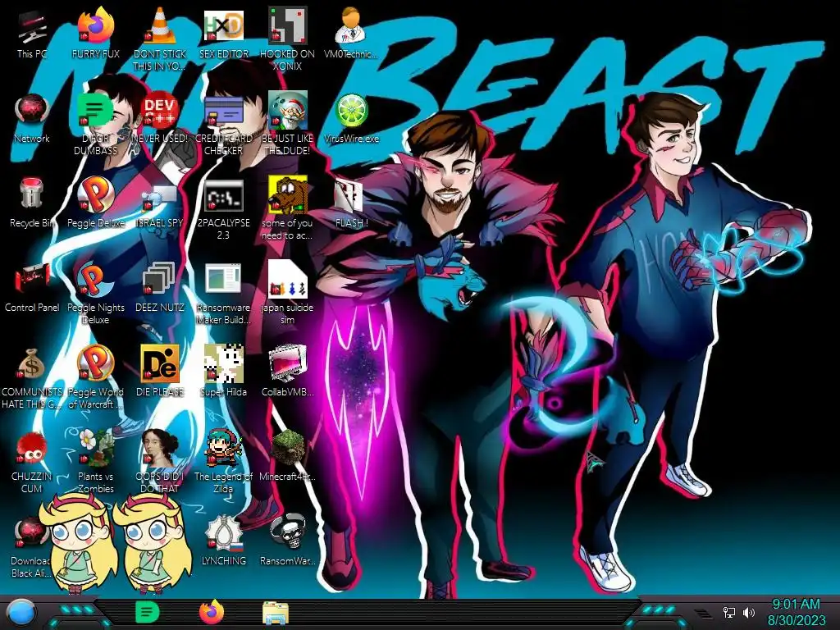
Task: Select the Firefox icon labeled FURRY FUX
Action: point(95,25)
